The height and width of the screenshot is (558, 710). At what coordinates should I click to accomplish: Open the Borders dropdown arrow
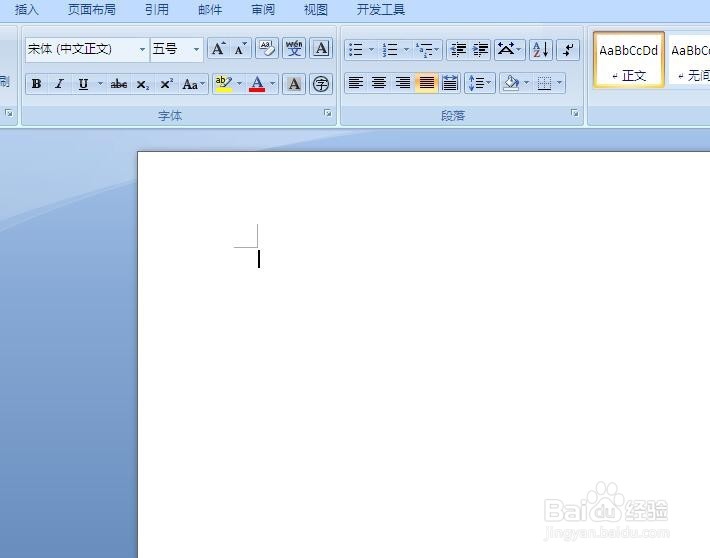click(x=560, y=83)
